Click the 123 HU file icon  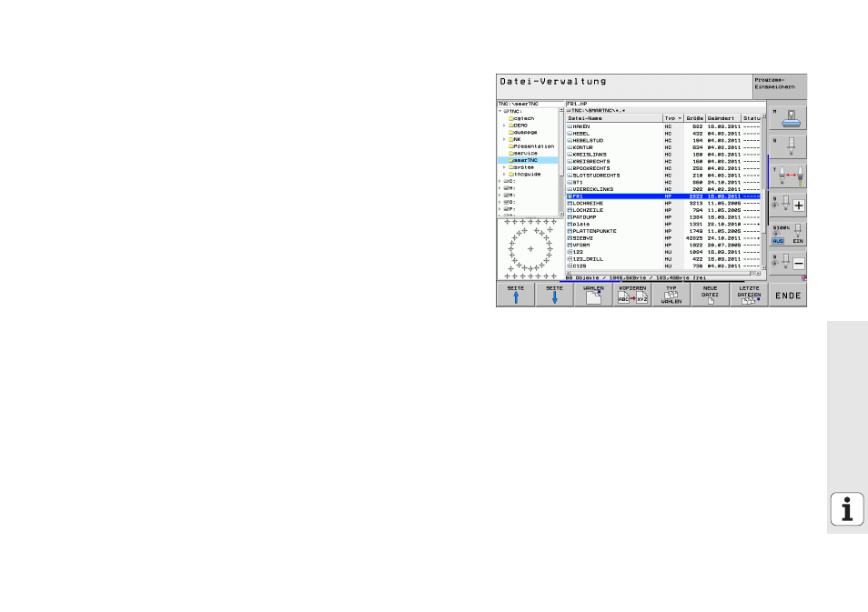(570, 252)
